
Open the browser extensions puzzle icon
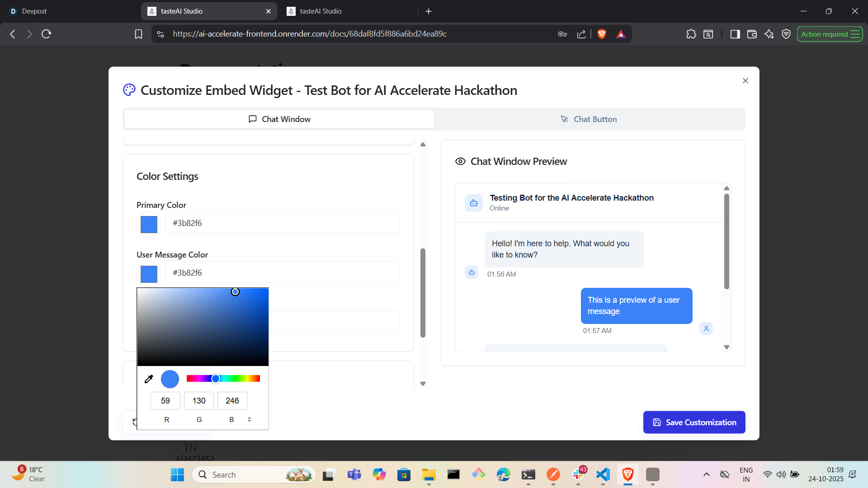coord(691,34)
